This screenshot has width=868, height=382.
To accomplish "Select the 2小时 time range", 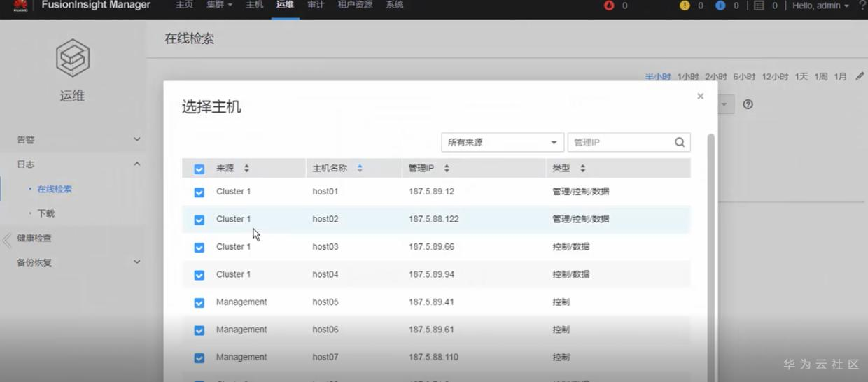I will tap(716, 77).
